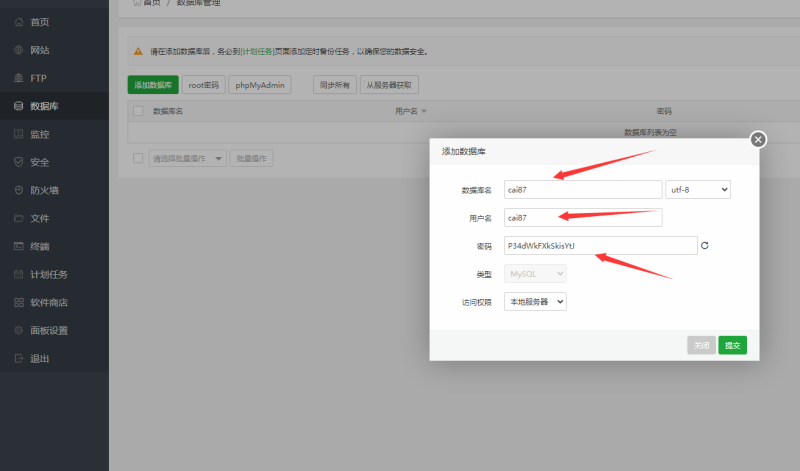Image resolution: width=800 pixels, height=471 pixels.
Task: Expand the 请选择批量操作 dropdown
Action: (187, 158)
